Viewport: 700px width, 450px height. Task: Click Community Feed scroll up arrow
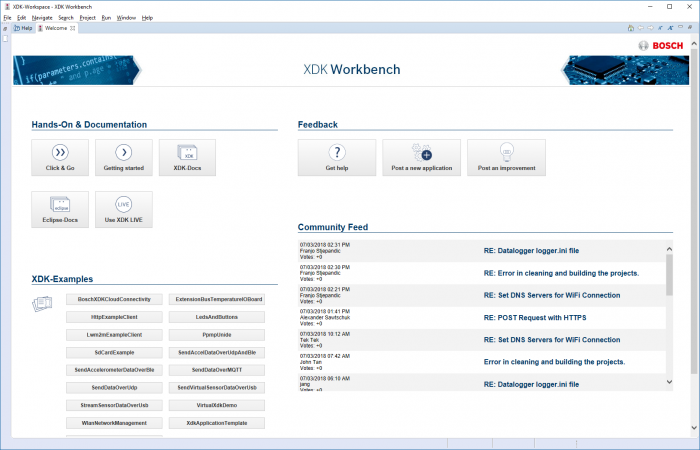(669, 249)
